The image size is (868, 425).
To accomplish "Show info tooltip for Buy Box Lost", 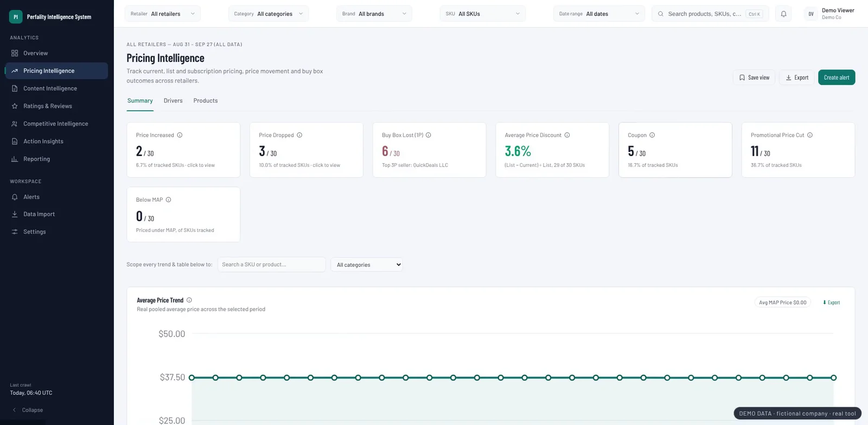I will coord(429,135).
